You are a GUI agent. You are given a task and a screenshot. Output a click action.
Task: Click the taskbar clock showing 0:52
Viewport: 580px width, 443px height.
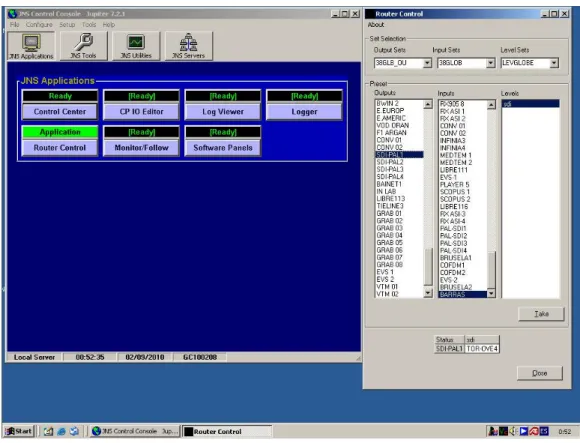pyautogui.click(x=564, y=432)
